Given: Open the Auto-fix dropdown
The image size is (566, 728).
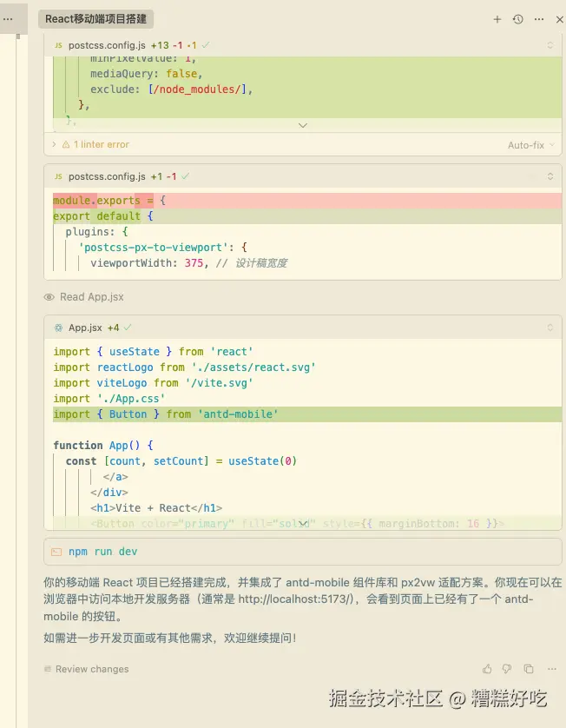Looking at the screenshot, I should [x=531, y=145].
